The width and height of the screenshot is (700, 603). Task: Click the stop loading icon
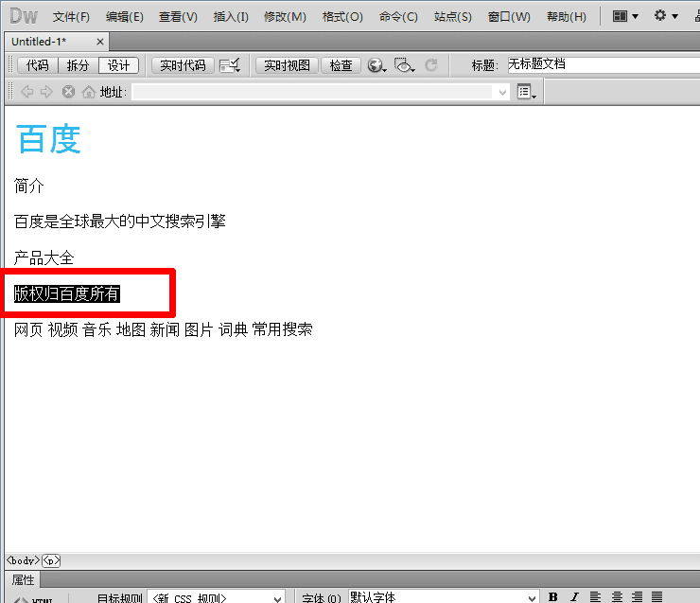coord(68,92)
